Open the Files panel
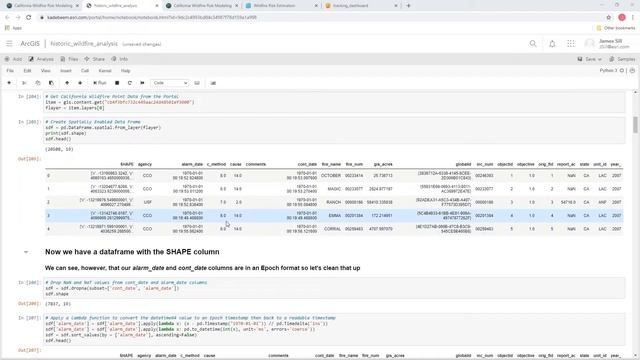The width and height of the screenshot is (640, 360). (x=69, y=59)
